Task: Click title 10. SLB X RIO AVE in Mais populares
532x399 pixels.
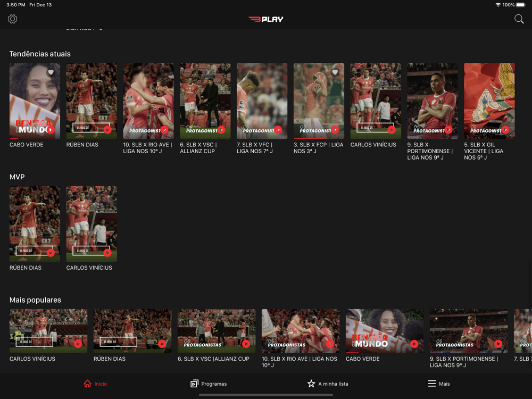Action: point(299,362)
